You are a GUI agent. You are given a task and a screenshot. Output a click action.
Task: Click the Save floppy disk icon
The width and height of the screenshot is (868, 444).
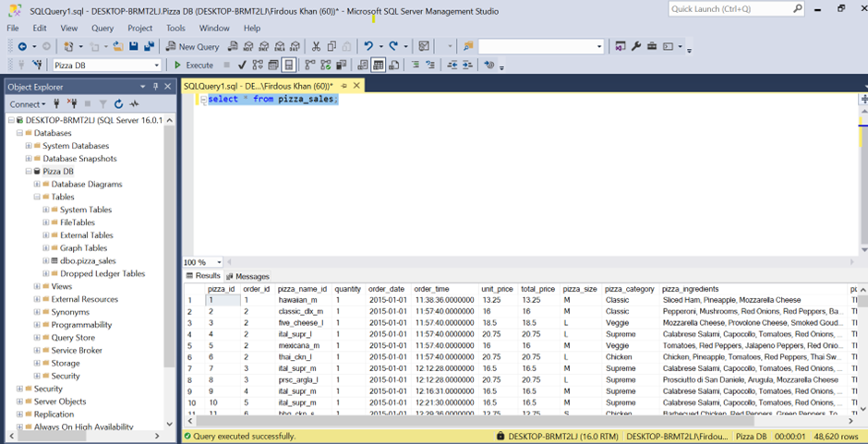[133, 46]
